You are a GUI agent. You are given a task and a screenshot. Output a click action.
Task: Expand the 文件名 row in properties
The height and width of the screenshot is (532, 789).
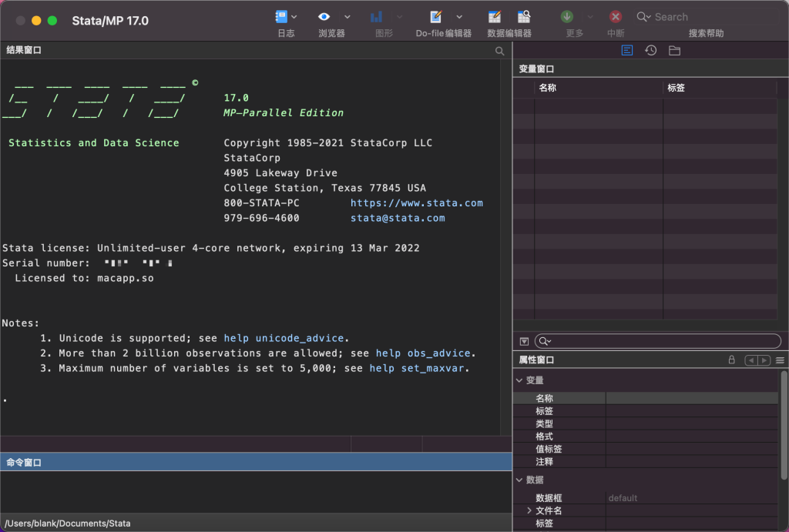pos(529,510)
